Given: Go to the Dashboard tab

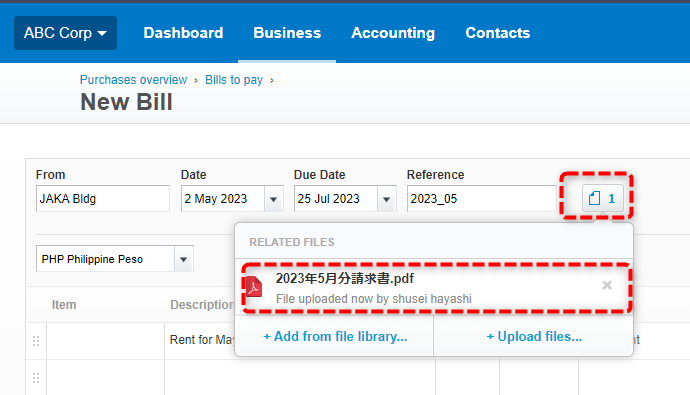Looking at the screenshot, I should [183, 33].
